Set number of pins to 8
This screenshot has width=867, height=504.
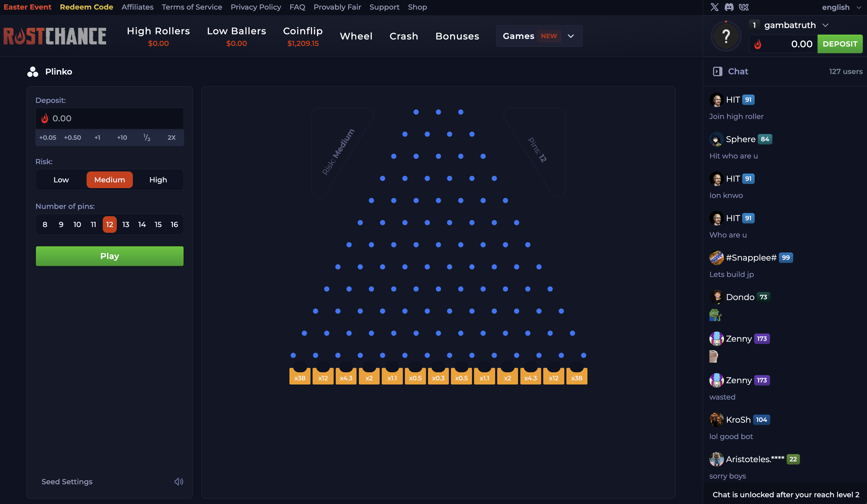click(x=45, y=224)
